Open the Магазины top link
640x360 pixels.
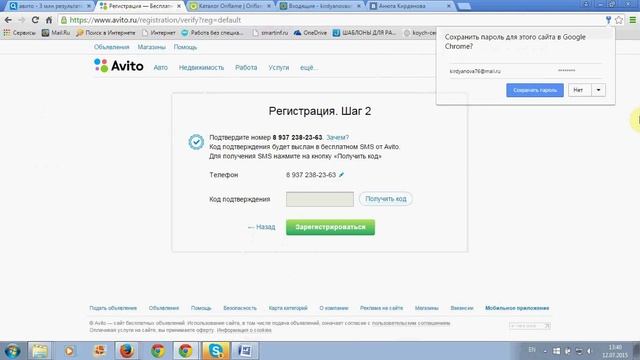click(x=151, y=47)
